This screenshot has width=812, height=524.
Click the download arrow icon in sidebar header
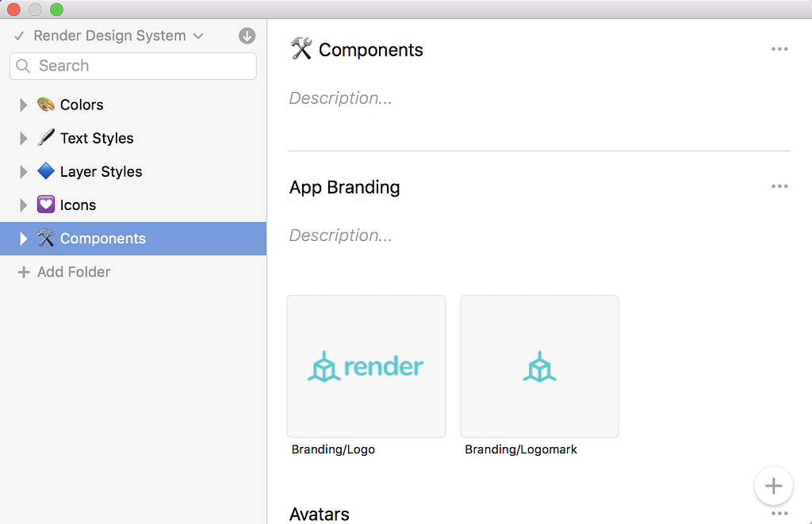[247, 36]
